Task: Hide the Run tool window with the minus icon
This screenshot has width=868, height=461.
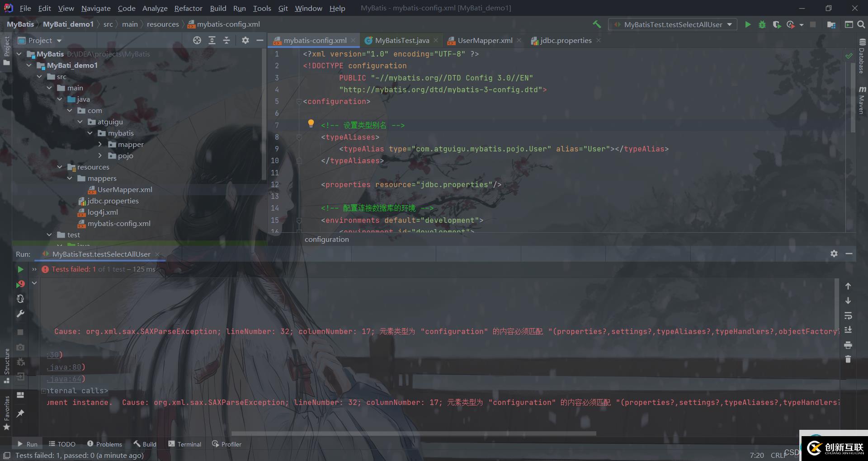Action: pos(849,254)
